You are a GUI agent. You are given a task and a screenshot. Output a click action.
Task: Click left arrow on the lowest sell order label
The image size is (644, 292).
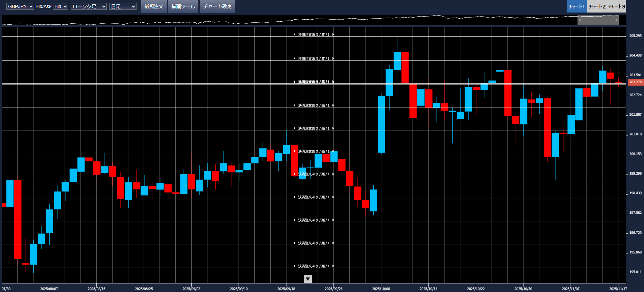click(294, 266)
